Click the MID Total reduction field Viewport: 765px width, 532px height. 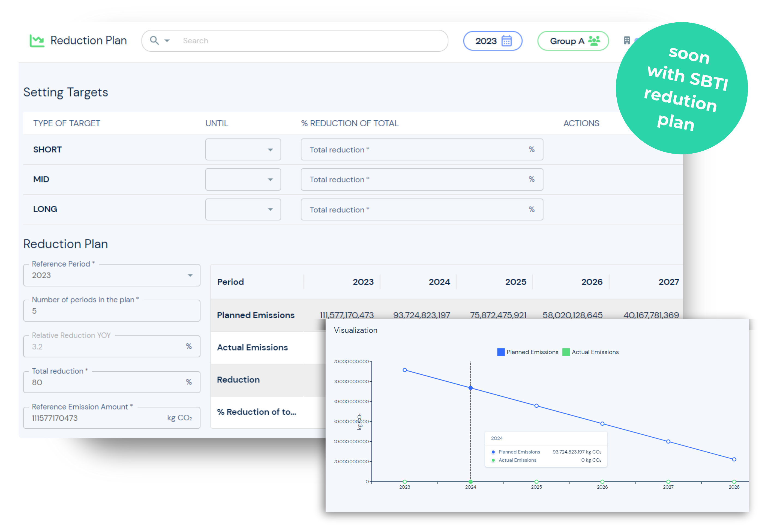422,179
